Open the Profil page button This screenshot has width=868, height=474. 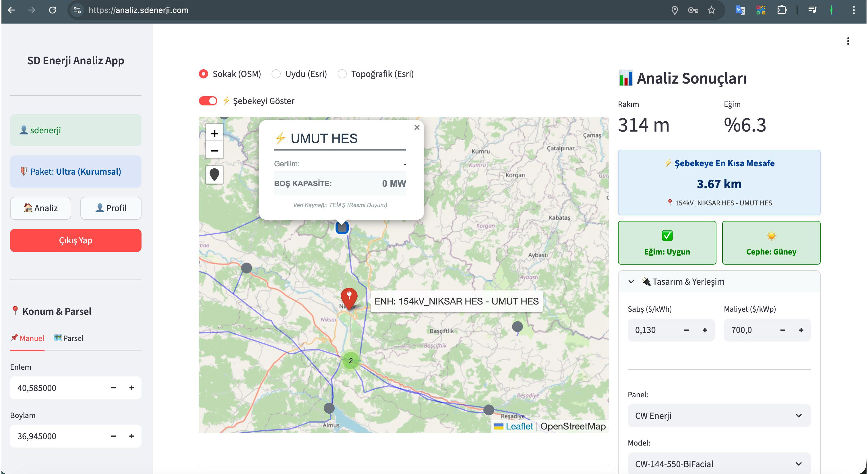[x=111, y=208]
